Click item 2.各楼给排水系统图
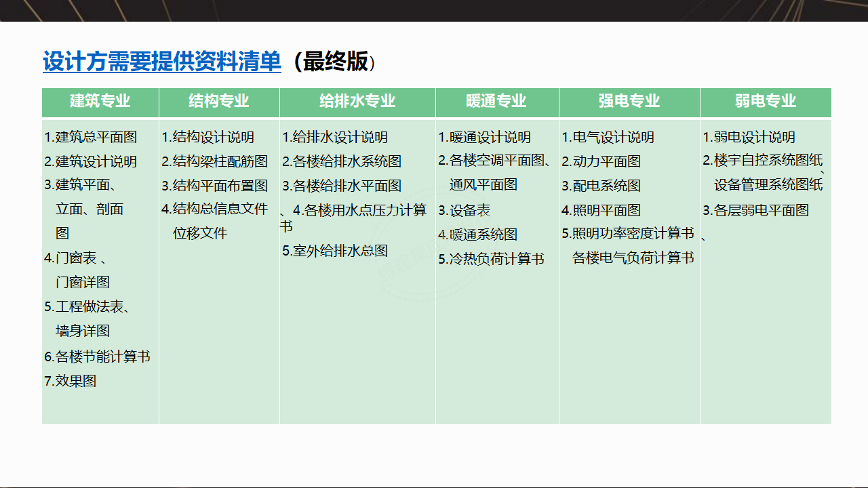This screenshot has width=868, height=488. tap(342, 161)
